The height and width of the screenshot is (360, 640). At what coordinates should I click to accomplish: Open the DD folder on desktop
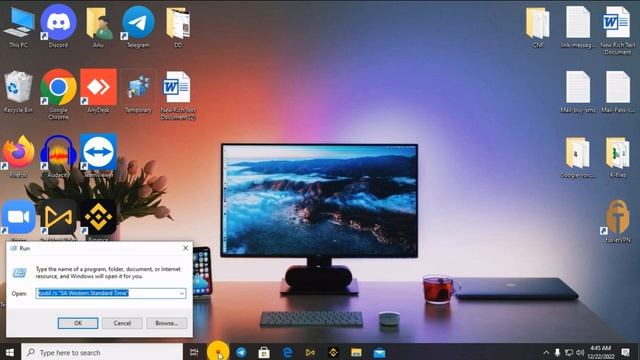tap(178, 27)
